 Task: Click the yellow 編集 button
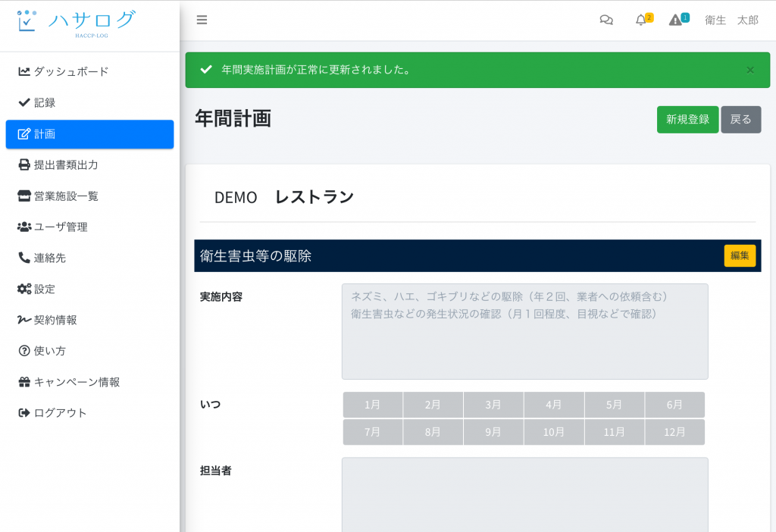tap(740, 256)
